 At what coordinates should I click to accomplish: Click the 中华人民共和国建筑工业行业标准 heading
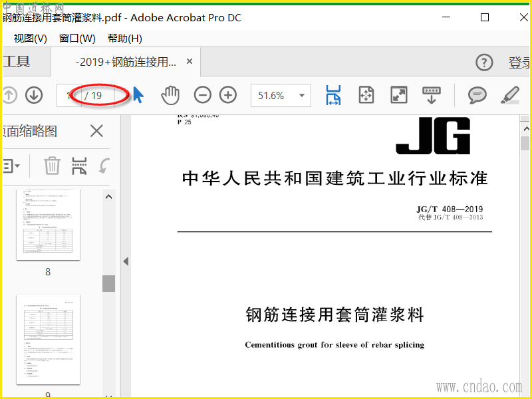coord(335,178)
